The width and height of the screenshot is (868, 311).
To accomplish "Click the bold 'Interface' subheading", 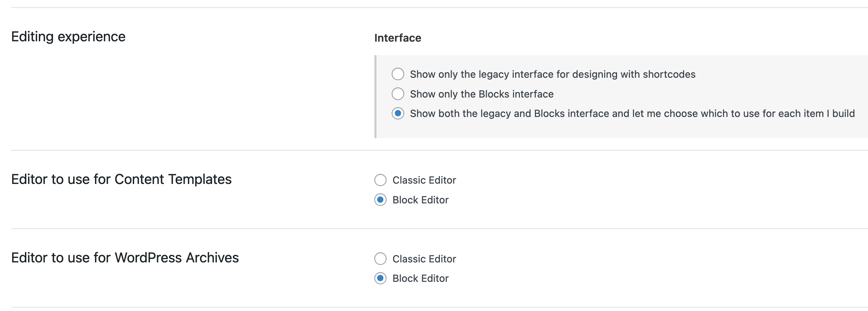I will pos(398,38).
